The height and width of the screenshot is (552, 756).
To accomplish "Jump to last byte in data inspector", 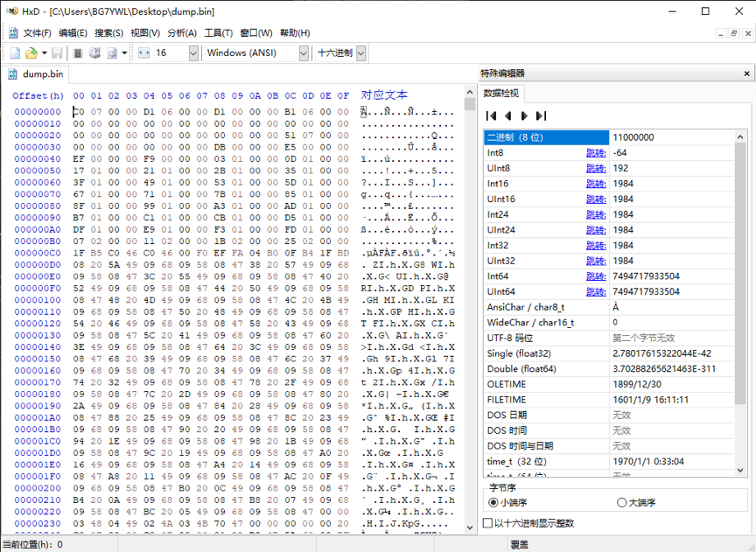I will [x=542, y=115].
